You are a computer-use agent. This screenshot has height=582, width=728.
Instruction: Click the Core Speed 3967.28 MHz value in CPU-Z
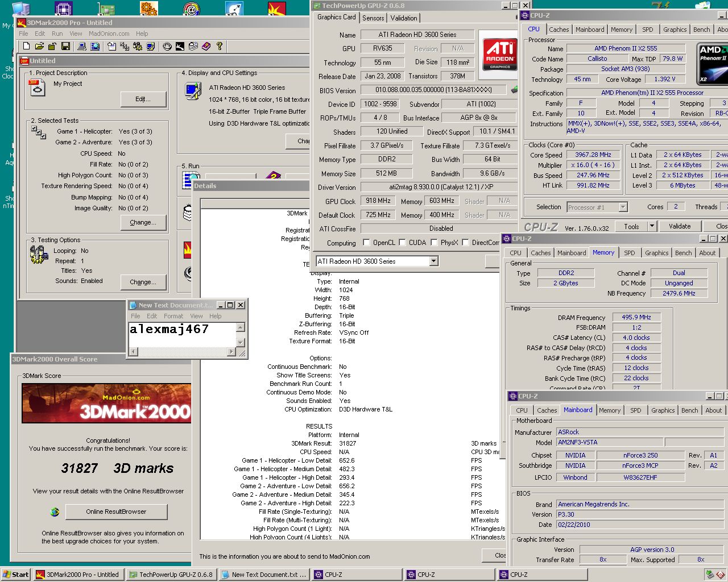[593, 155]
